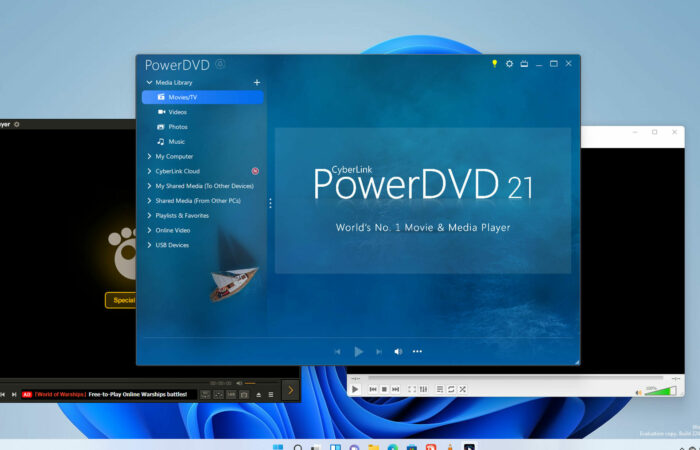Mute VLC with the speaker icon
This screenshot has height=450, width=700.
[x=638, y=392]
